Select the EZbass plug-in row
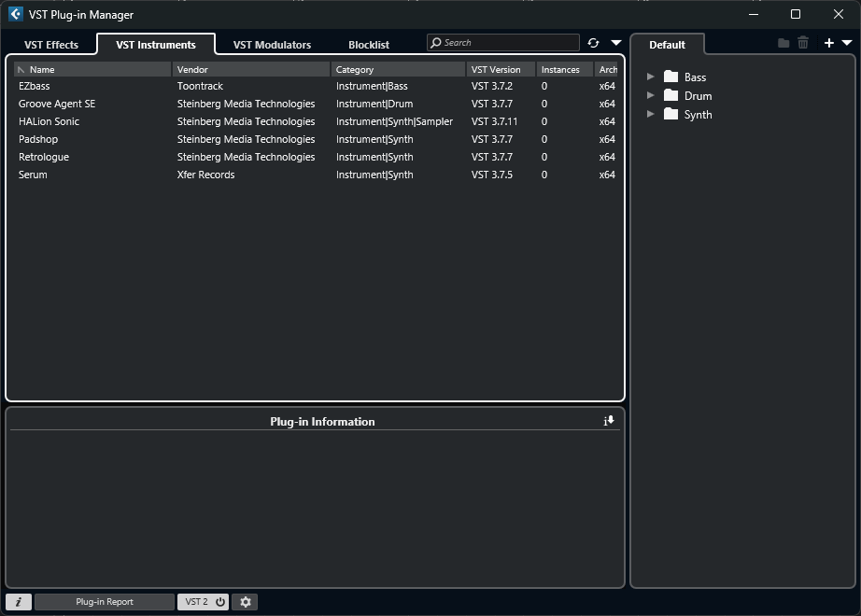Screen dimensions: 861x616 tap(317, 86)
